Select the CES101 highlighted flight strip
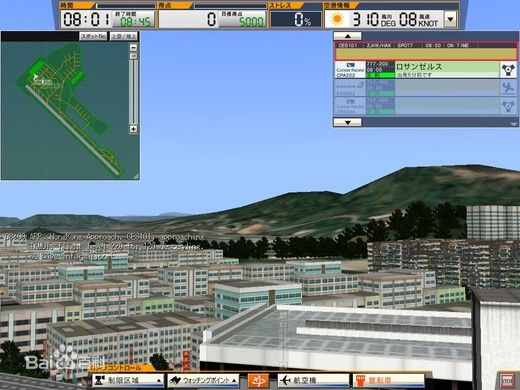 [x=426, y=51]
